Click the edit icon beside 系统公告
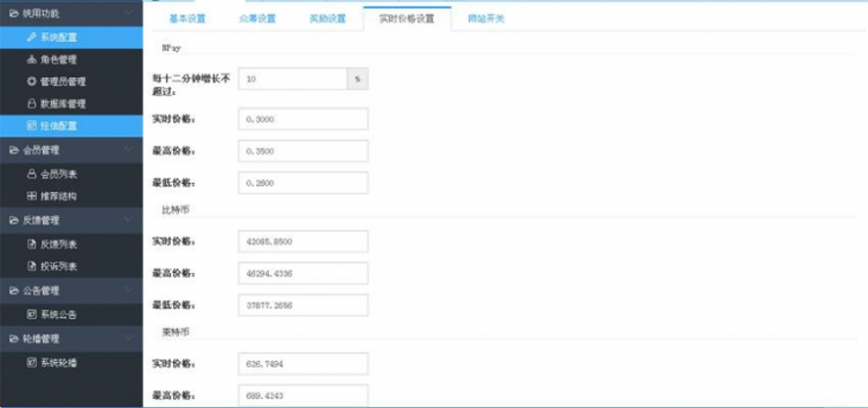Screen dimensions: 868x408 click(x=31, y=315)
